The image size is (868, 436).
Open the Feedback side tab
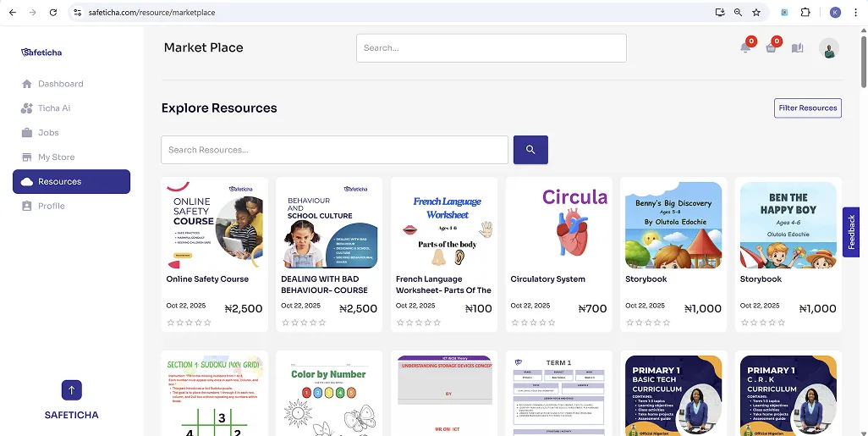(851, 232)
